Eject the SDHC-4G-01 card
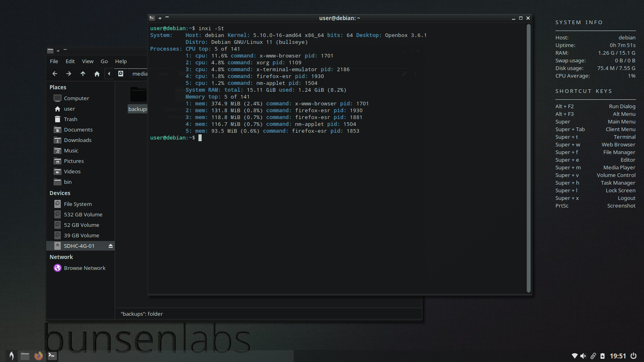 [x=111, y=246]
